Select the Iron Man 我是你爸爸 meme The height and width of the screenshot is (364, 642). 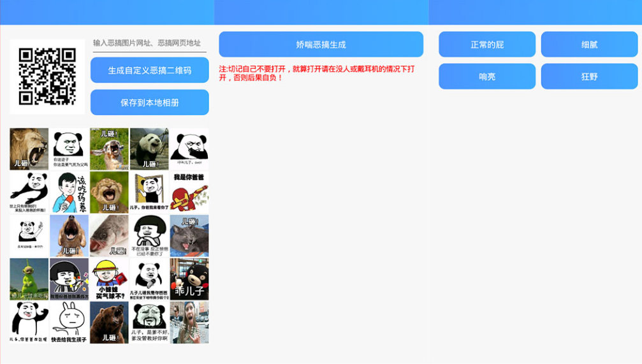tap(189, 193)
